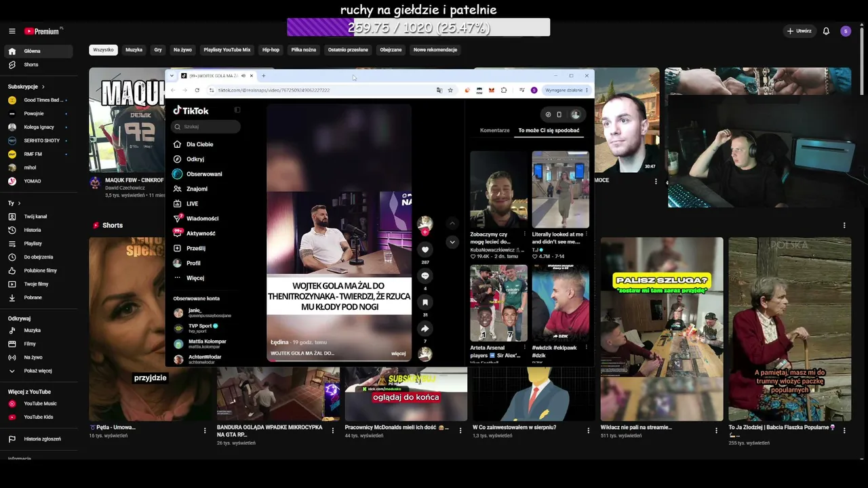Viewport: 868px width, 488px height.
Task: Bookmark the TikTok video
Action: point(425,302)
